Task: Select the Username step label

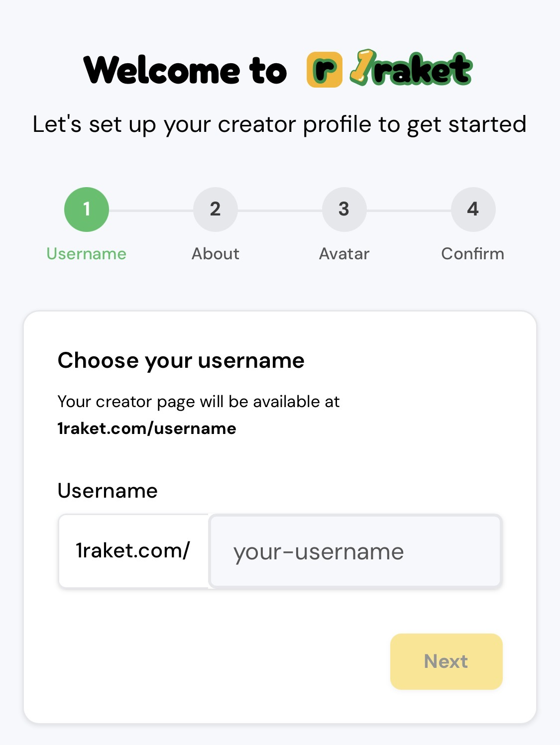Action: click(x=87, y=253)
